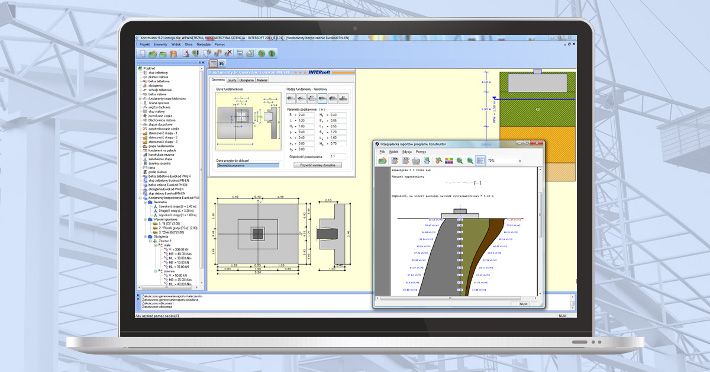
Task: Click the zoom-in magnifier in report viewer toolbar
Action: (x=460, y=161)
